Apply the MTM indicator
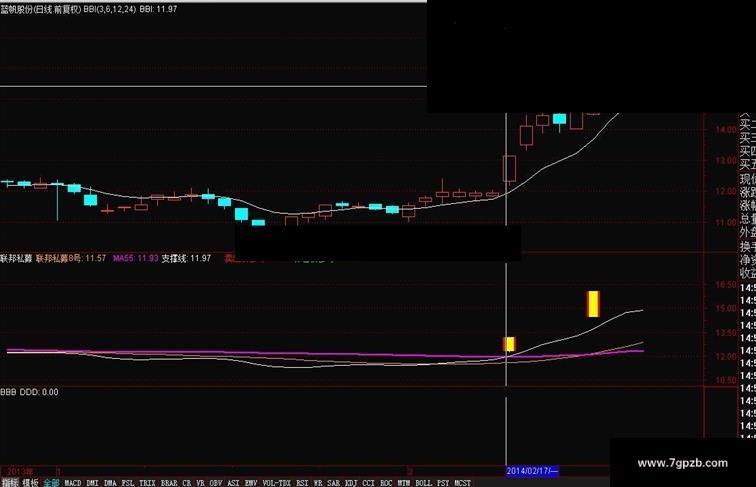 (x=404, y=483)
